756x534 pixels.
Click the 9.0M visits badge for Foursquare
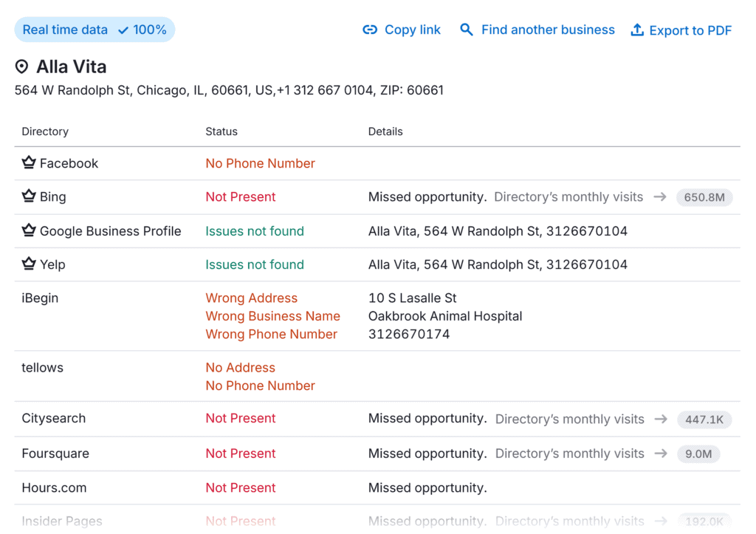tap(698, 454)
